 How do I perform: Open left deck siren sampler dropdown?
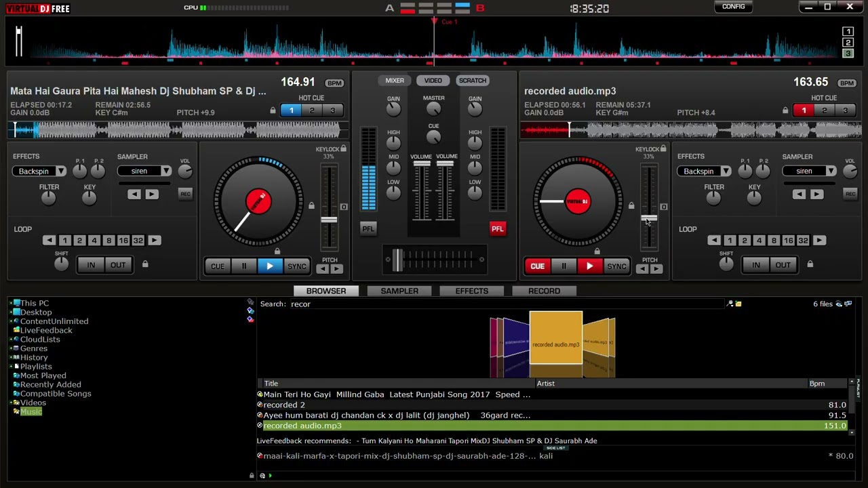coord(166,171)
